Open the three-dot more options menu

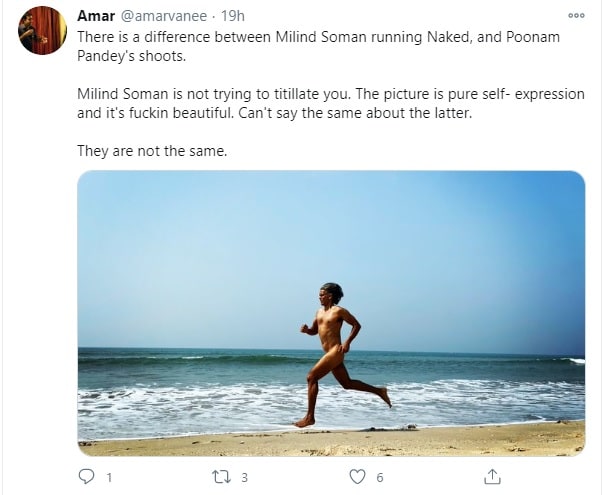[576, 16]
